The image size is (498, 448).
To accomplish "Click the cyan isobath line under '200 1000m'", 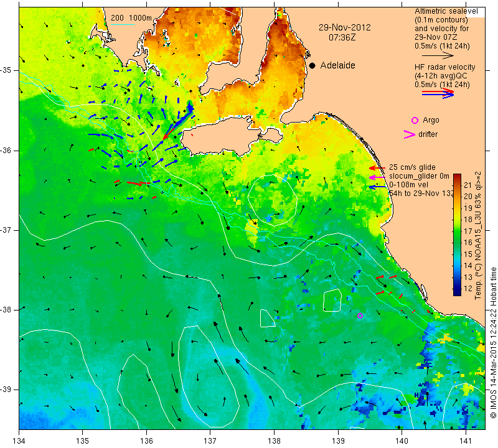I will coord(123,24).
